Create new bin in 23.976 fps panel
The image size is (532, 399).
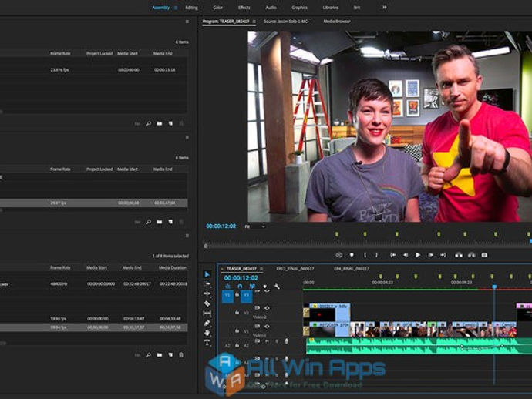pyautogui.click(x=160, y=124)
